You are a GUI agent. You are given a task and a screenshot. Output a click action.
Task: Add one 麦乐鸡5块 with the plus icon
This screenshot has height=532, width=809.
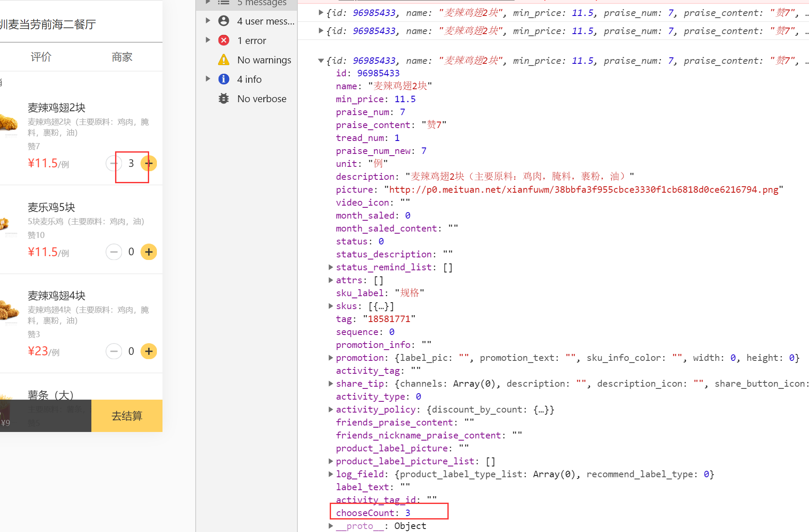pos(149,252)
